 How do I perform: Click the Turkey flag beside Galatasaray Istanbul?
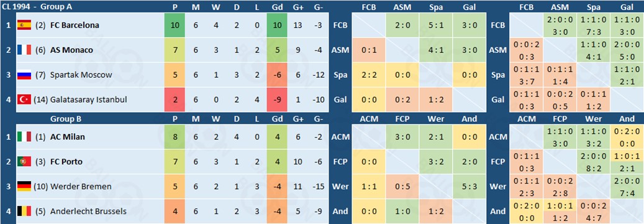point(24,100)
